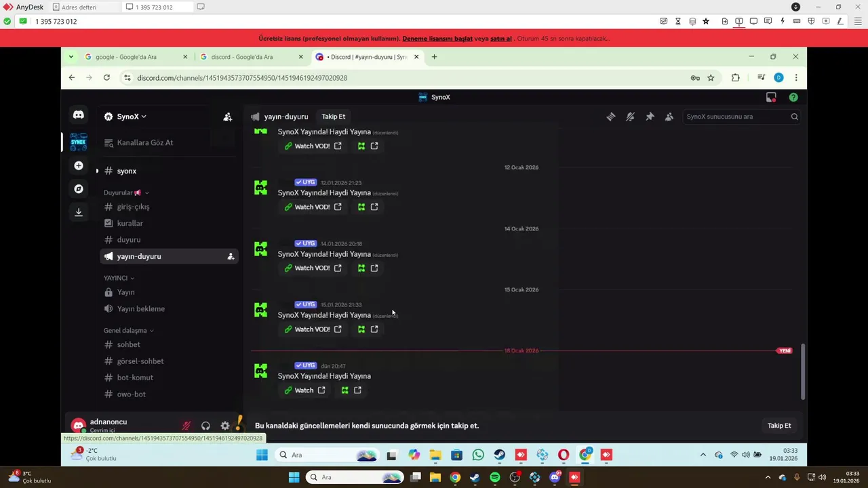This screenshot has width=868, height=488.
Task: Click Takip Et button in channel header
Action: pyautogui.click(x=333, y=117)
